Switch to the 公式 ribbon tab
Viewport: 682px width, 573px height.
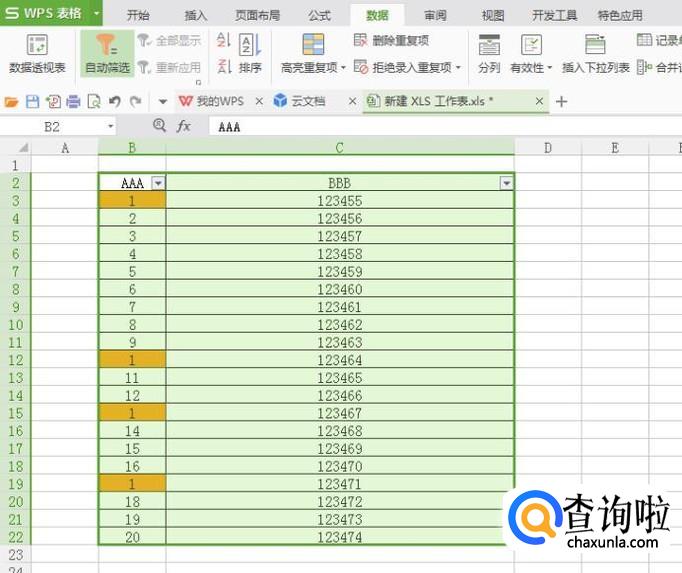coord(319,15)
